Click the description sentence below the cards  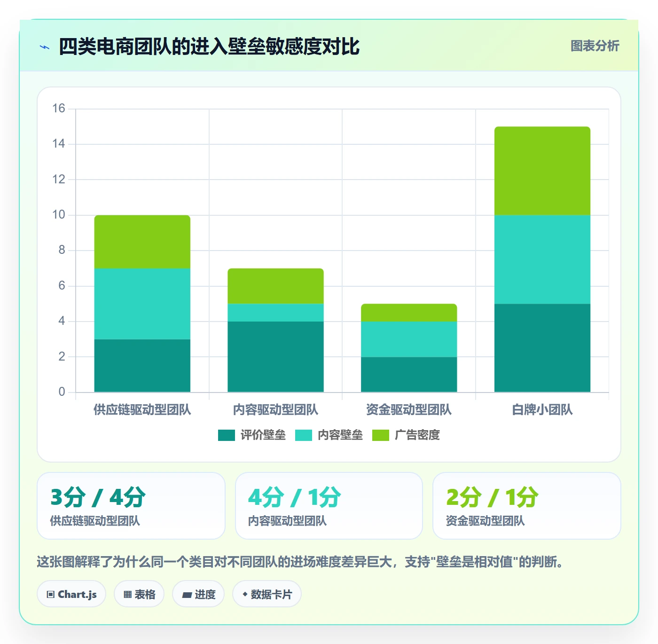300,562
